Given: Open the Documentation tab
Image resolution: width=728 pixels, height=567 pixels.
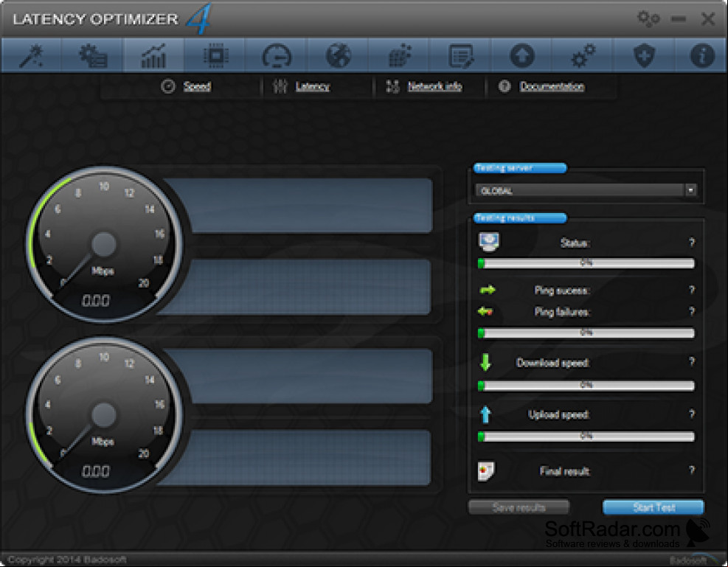Looking at the screenshot, I should [x=552, y=86].
